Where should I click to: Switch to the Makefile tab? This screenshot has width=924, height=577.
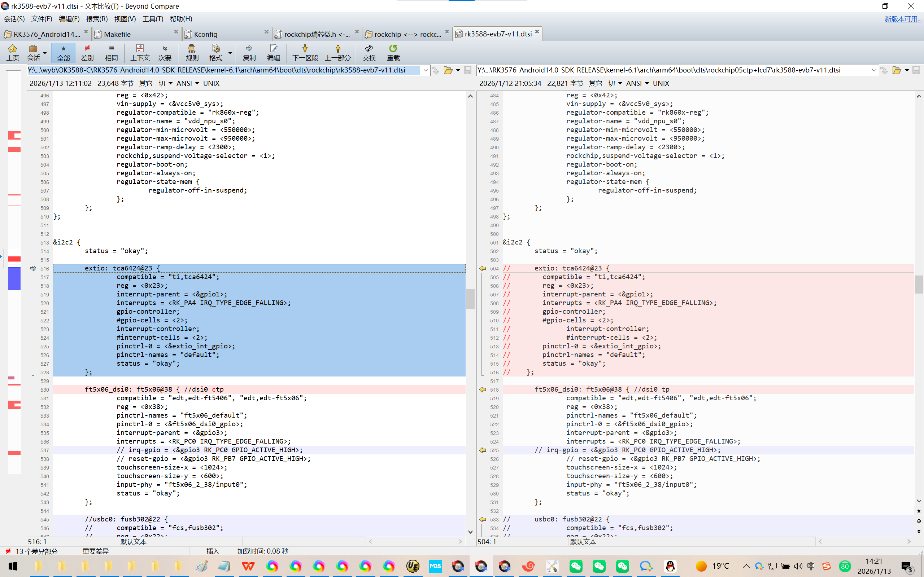pos(117,34)
